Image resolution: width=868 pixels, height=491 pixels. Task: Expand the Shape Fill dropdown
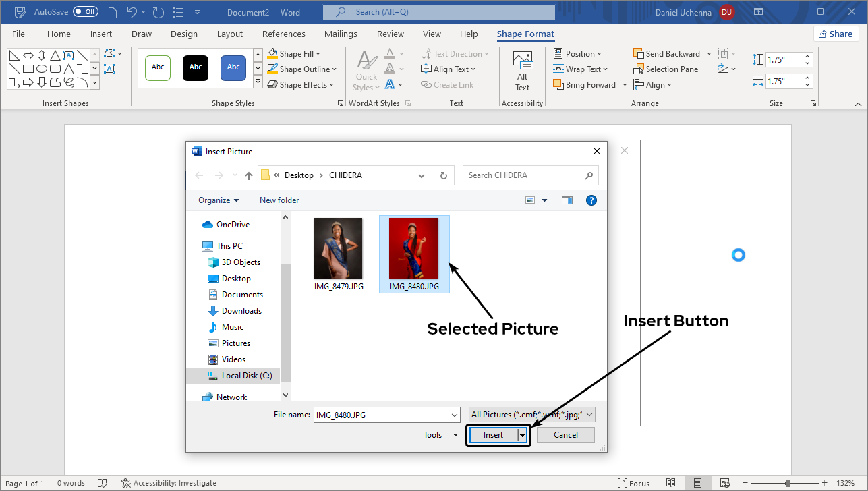tap(318, 54)
